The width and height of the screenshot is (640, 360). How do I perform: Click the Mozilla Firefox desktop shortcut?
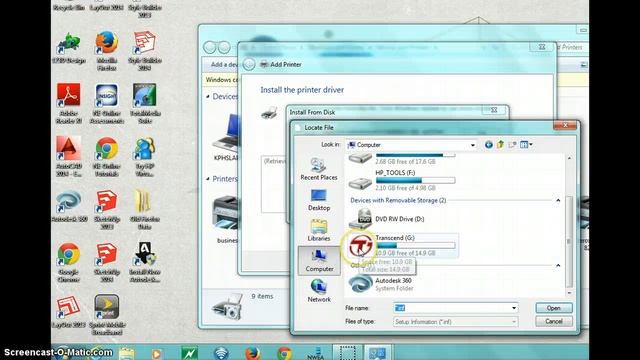point(107,50)
